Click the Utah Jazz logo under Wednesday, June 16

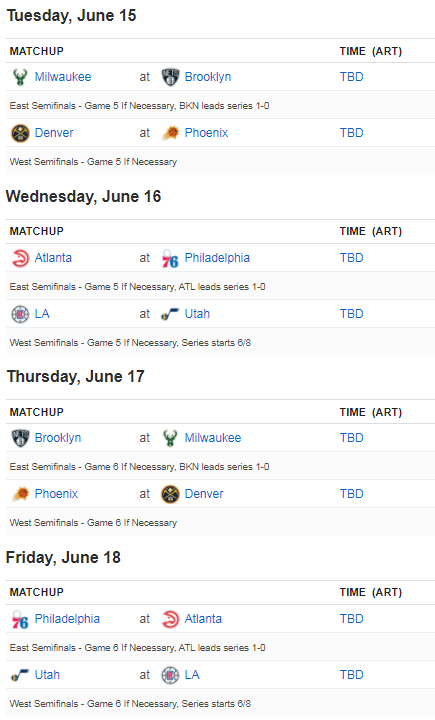click(x=170, y=314)
